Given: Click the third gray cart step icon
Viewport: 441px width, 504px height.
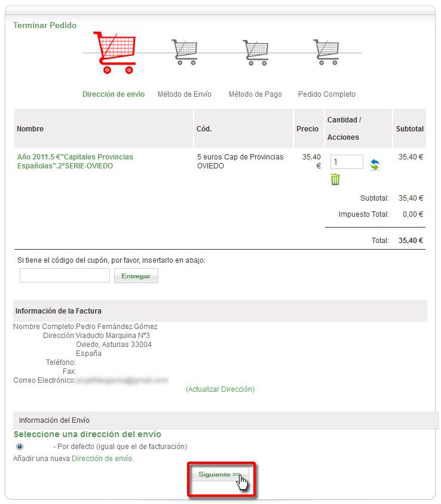Looking at the screenshot, I should coord(255,52).
